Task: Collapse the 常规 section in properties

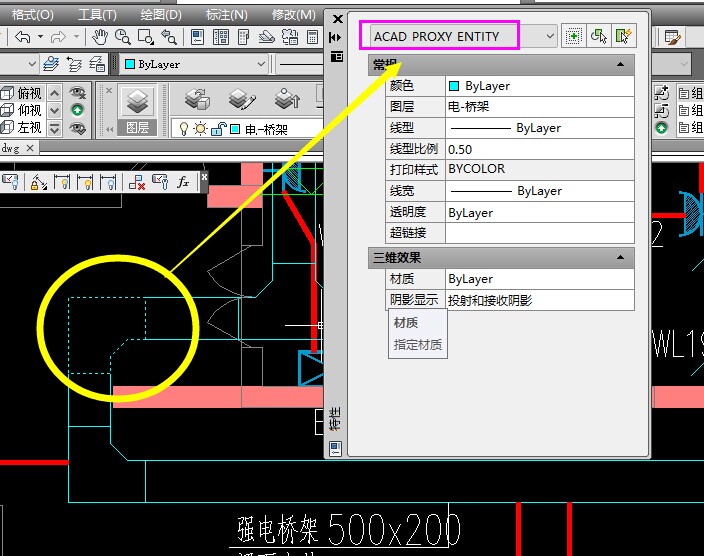Action: (x=621, y=64)
